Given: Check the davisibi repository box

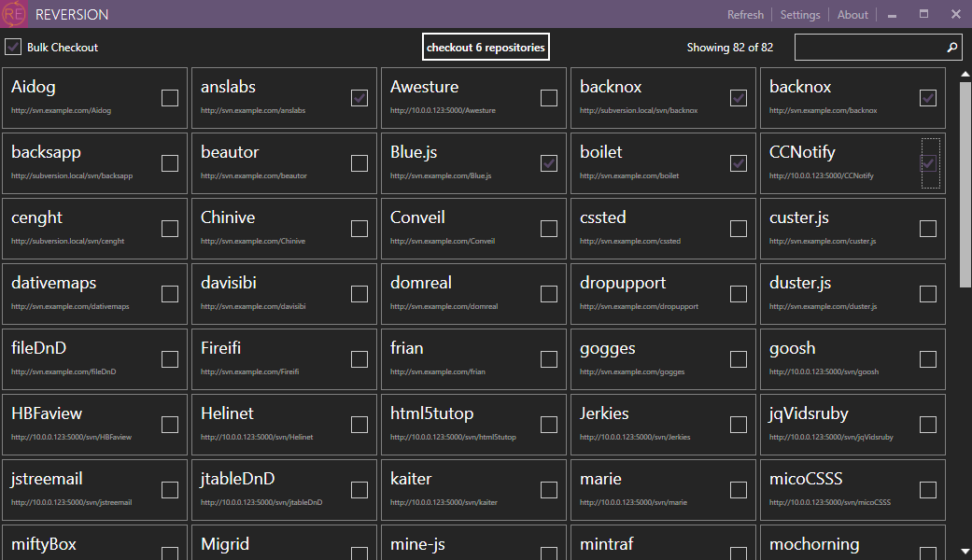Looking at the screenshot, I should point(359,294).
